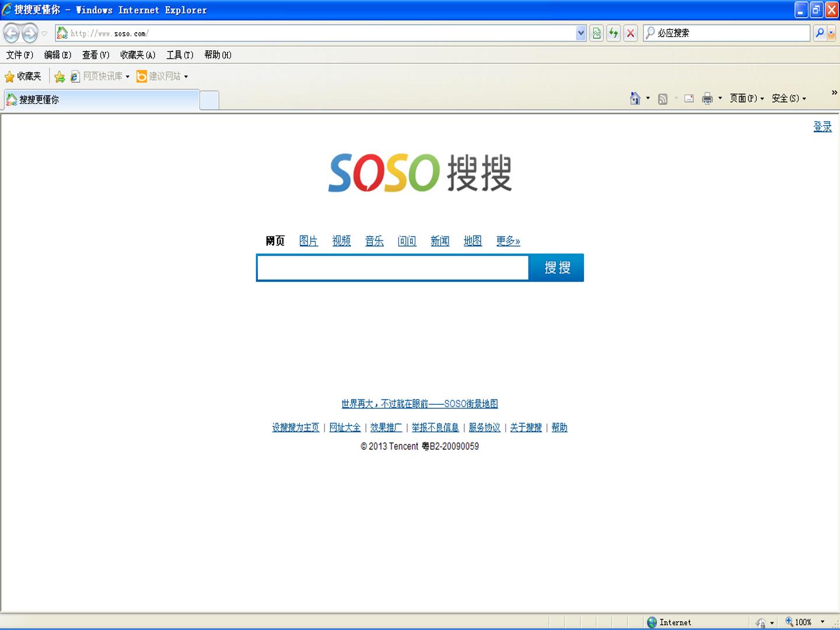Image resolution: width=840 pixels, height=630 pixels.
Task: Switch to the 问问 search category
Action: 407,241
